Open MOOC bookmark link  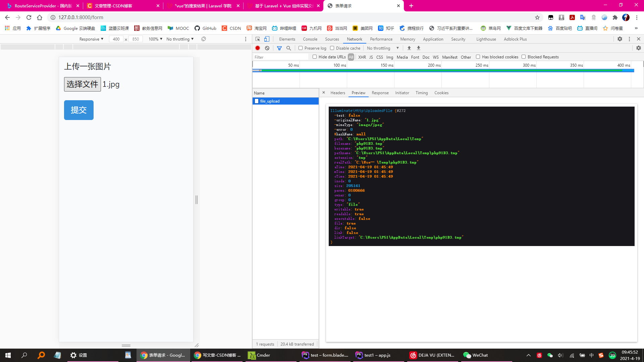[x=178, y=28]
